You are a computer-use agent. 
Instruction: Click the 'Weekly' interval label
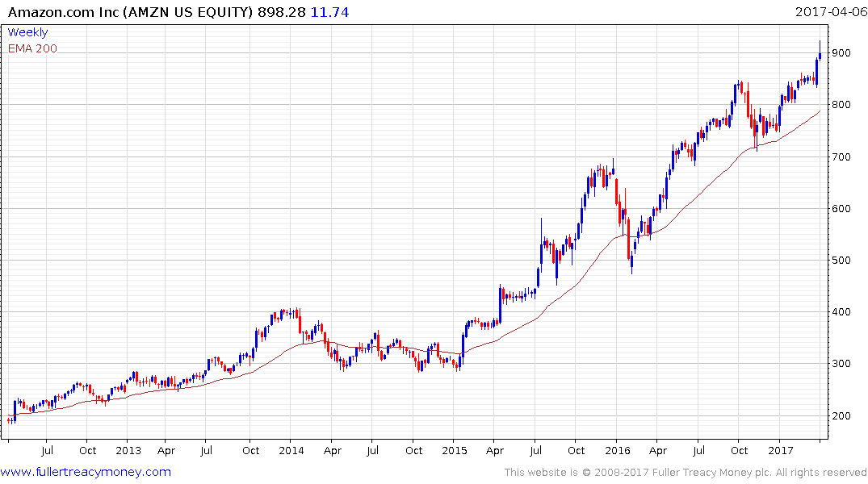tap(27, 32)
